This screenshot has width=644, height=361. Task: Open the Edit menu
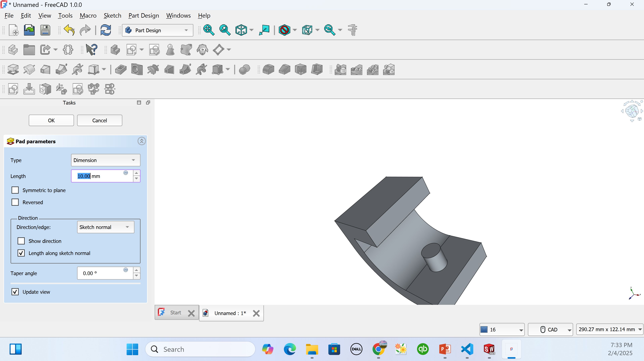click(x=26, y=15)
